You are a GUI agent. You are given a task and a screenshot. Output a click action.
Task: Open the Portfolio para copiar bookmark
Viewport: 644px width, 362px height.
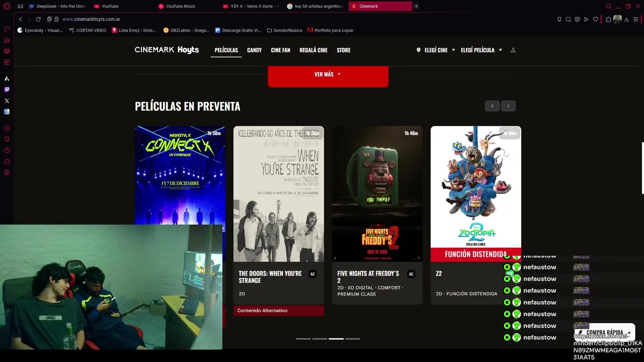click(331, 30)
